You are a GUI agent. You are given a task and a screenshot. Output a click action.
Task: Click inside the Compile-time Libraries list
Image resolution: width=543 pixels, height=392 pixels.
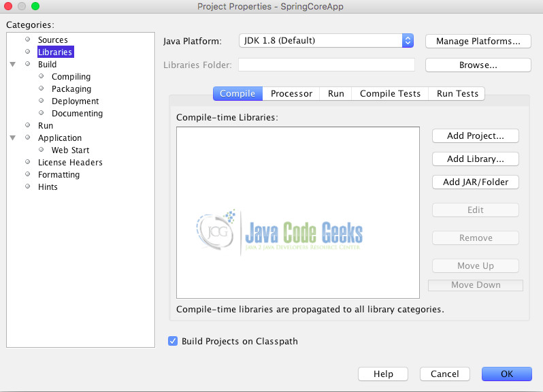click(298, 212)
